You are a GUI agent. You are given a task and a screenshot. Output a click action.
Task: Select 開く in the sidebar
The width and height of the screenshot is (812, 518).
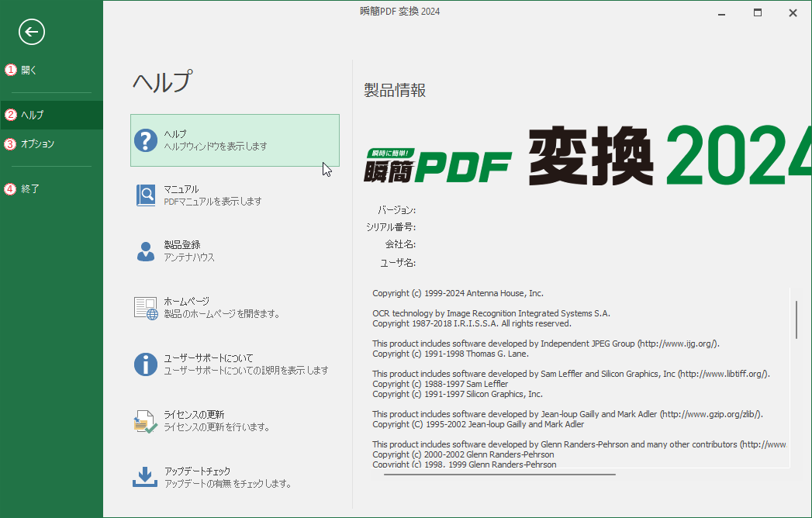click(29, 70)
